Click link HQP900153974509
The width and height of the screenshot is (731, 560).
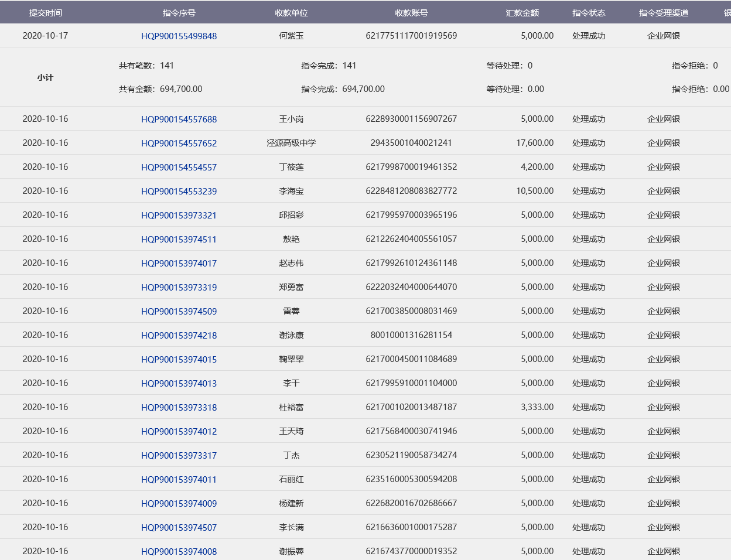click(179, 312)
